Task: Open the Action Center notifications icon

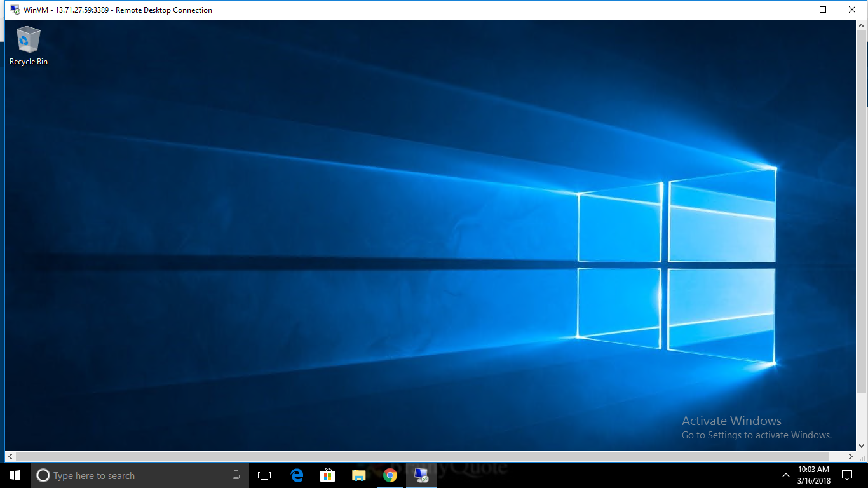Action: click(x=846, y=475)
